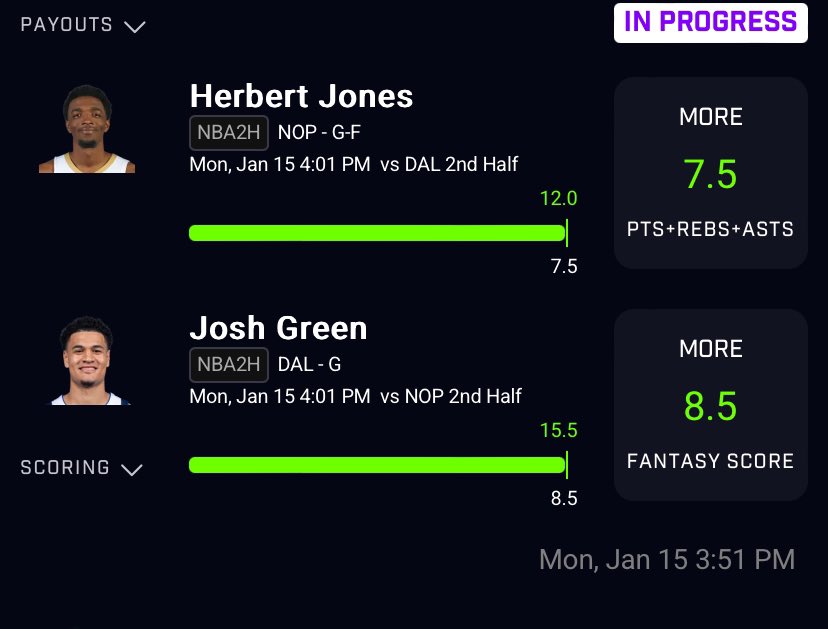The width and height of the screenshot is (828, 629).
Task: Click Herbert Jones green progress bar
Action: [378, 233]
